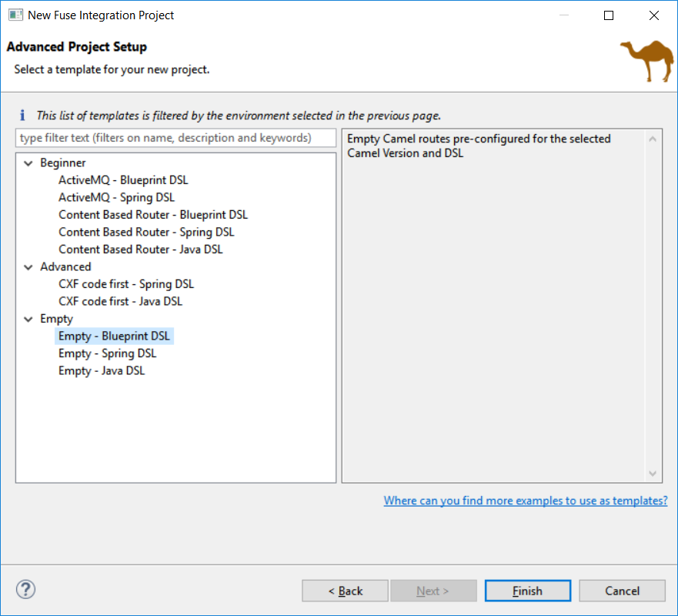This screenshot has height=616, width=678.
Task: Click the information icon beside filter notice
Action: coord(22,115)
